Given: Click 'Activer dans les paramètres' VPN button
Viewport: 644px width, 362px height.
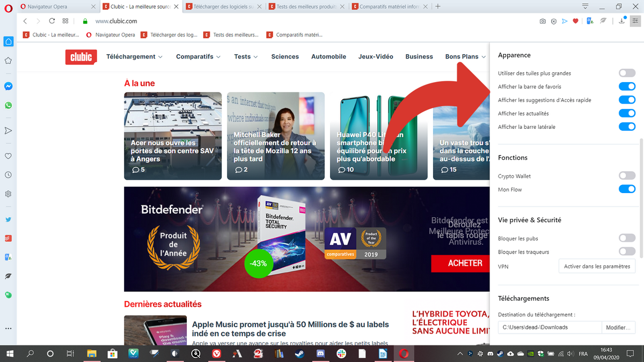Looking at the screenshot, I should 597,266.
